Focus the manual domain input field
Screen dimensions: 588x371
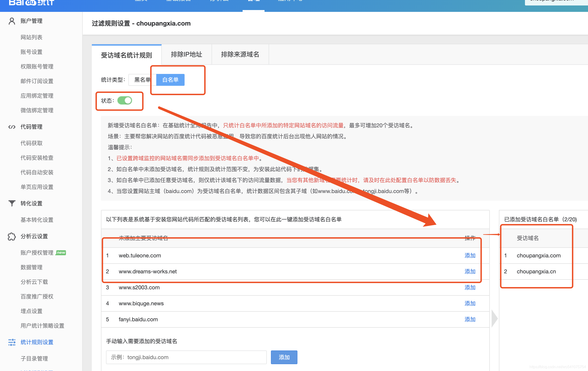186,357
